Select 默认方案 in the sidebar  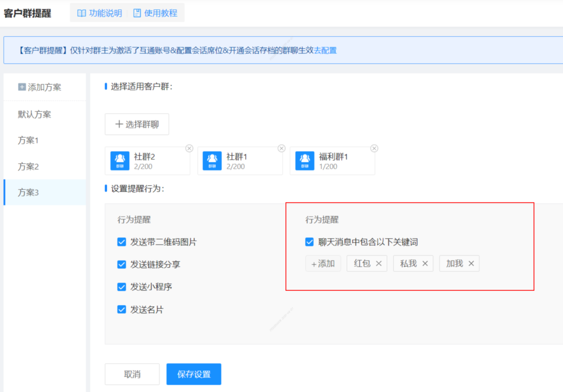pyautogui.click(x=35, y=114)
